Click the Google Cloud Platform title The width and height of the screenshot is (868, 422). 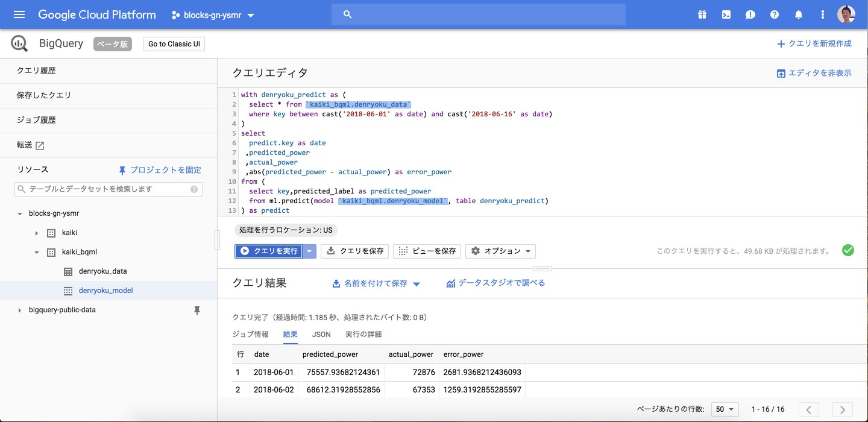click(97, 14)
